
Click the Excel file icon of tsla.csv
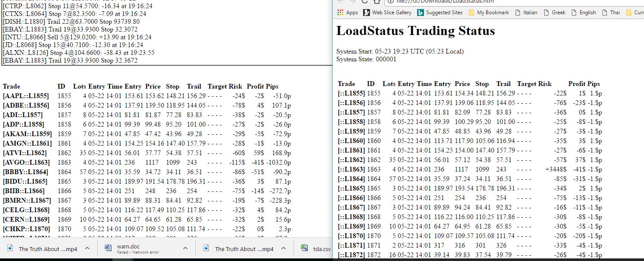click(304, 248)
